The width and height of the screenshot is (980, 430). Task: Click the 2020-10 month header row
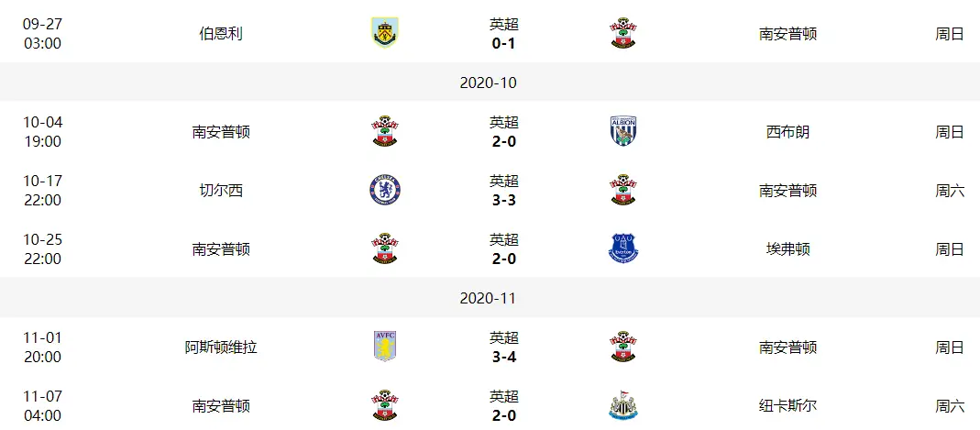(490, 82)
